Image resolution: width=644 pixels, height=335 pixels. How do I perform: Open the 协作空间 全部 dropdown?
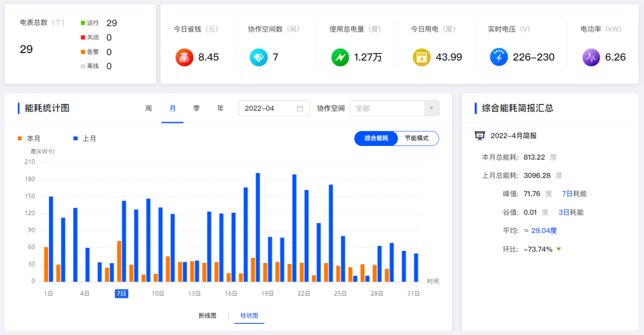pyautogui.click(x=394, y=108)
